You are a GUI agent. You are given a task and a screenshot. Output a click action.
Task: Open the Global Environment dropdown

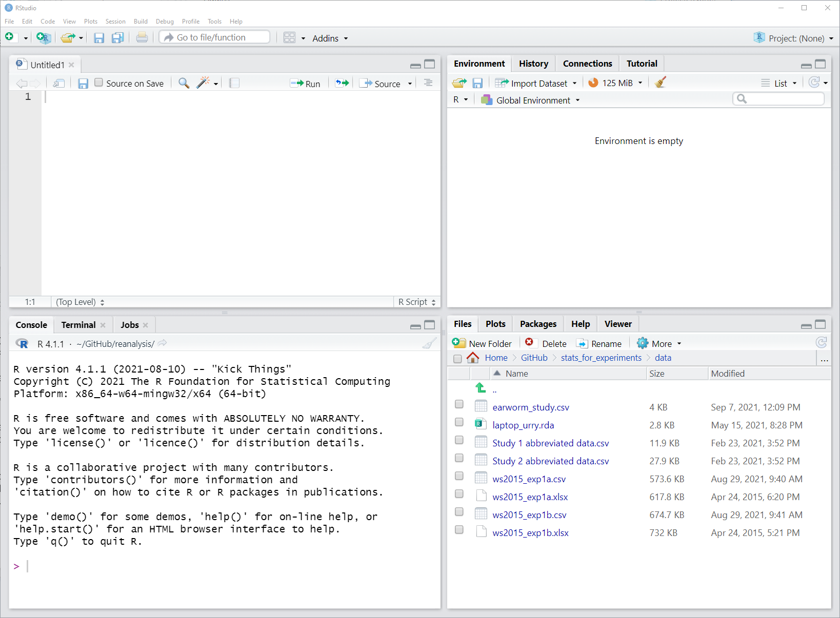tap(530, 100)
